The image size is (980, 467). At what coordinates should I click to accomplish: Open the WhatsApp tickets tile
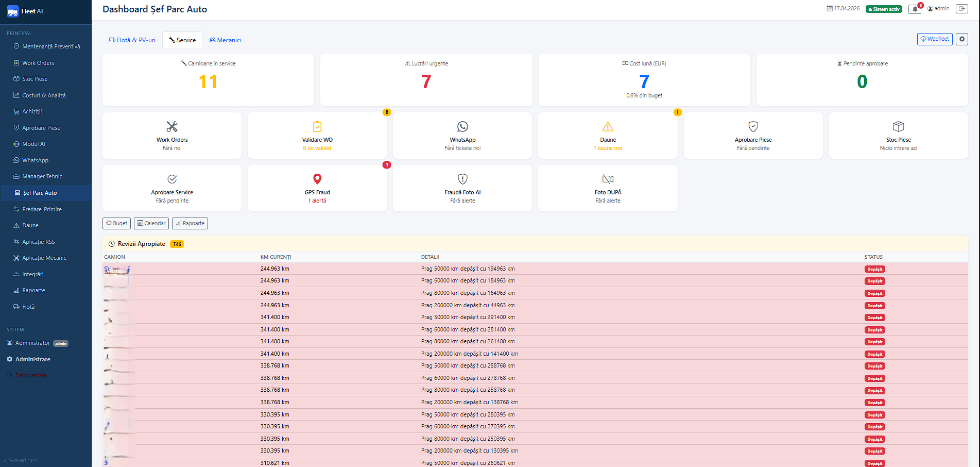[462, 136]
